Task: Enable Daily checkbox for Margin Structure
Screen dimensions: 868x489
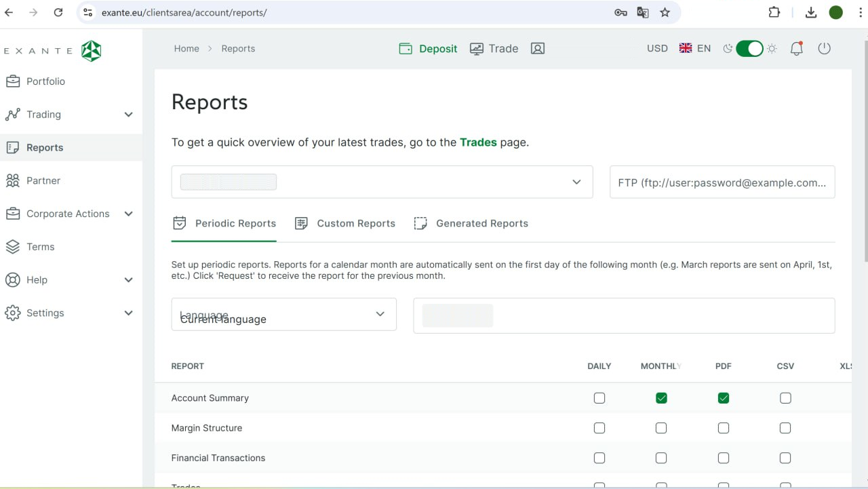Action: 599,428
